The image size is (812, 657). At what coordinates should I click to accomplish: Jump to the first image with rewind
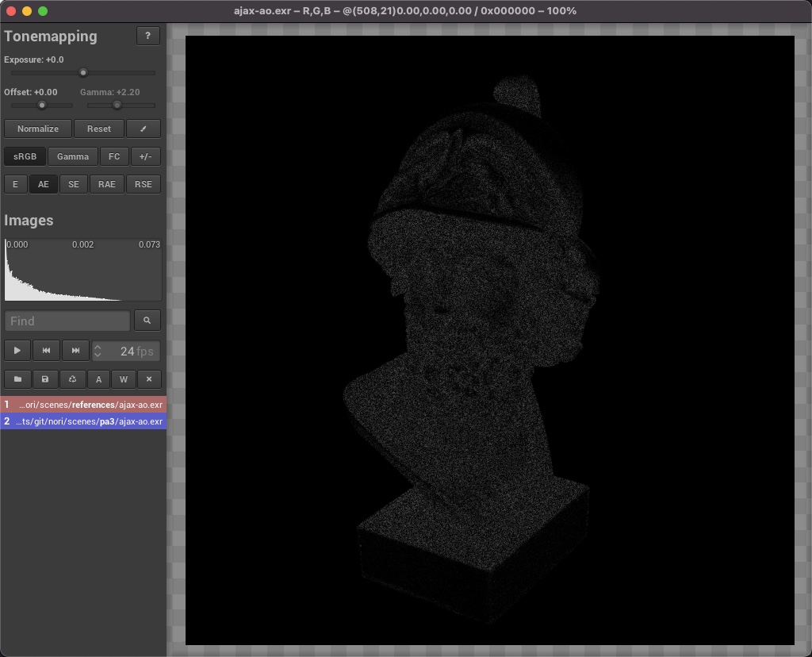click(47, 351)
